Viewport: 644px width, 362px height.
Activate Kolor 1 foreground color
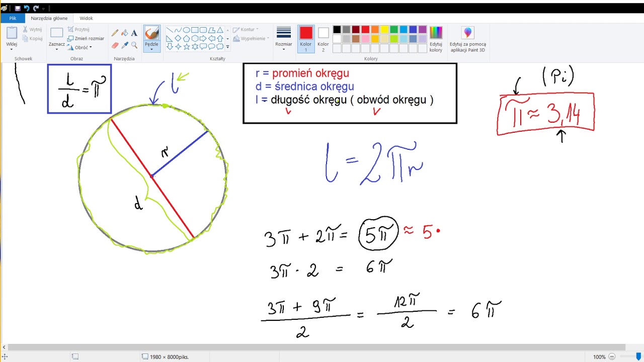coord(306,39)
